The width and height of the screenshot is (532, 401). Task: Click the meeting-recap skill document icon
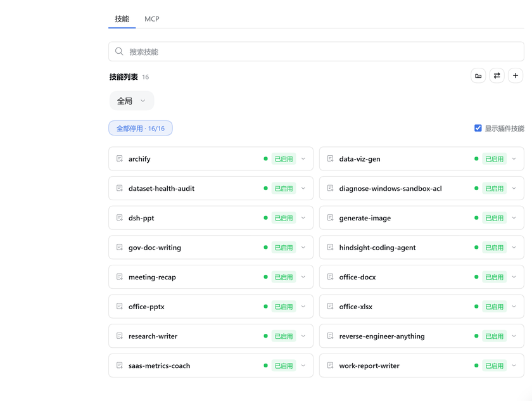(120, 277)
